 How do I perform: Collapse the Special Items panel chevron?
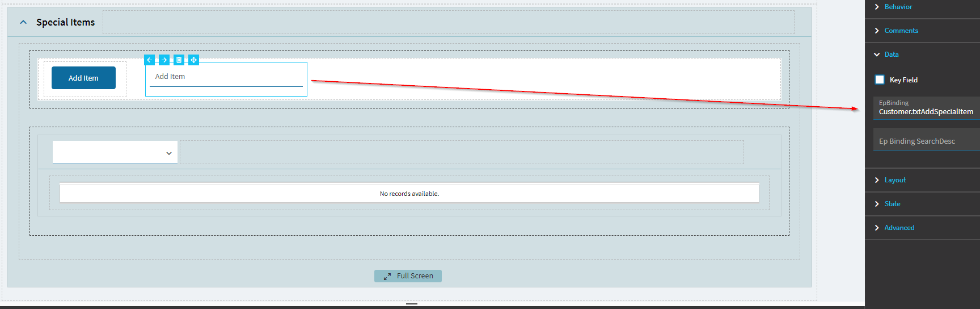(23, 22)
